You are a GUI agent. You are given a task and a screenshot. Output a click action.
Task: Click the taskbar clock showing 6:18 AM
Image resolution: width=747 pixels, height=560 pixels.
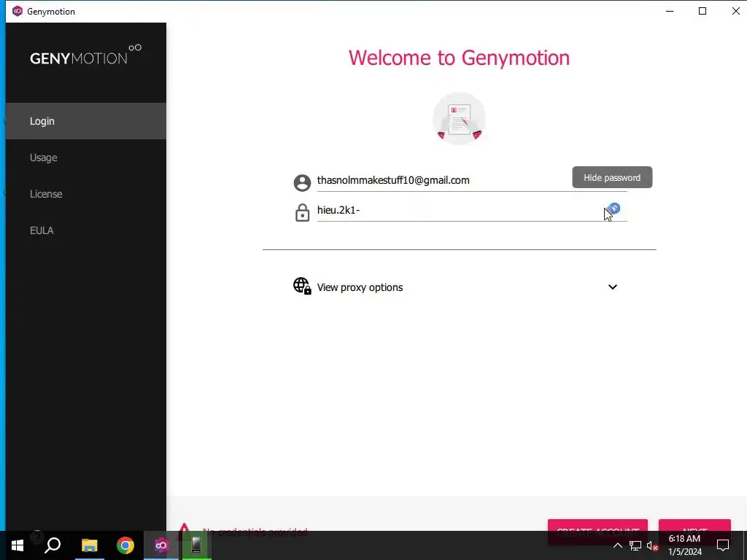click(x=684, y=545)
